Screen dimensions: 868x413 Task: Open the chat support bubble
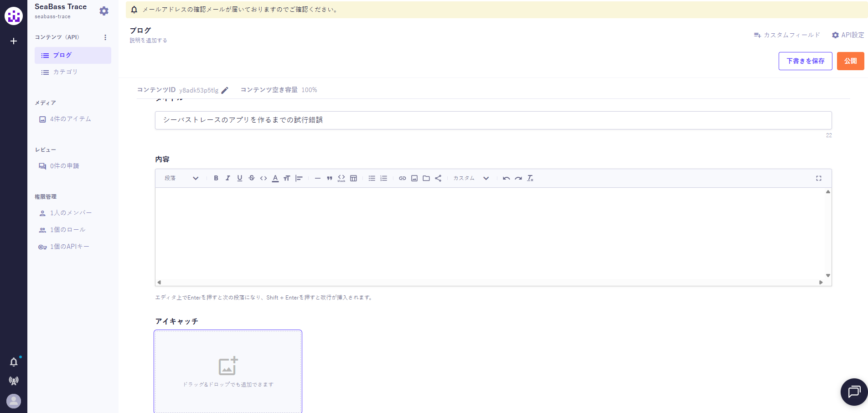pyautogui.click(x=854, y=392)
